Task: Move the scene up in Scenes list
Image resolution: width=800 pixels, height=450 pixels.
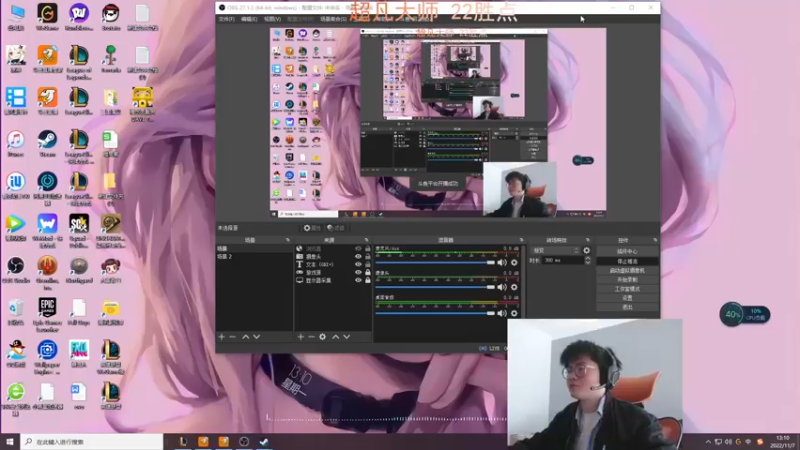Action: click(245, 337)
